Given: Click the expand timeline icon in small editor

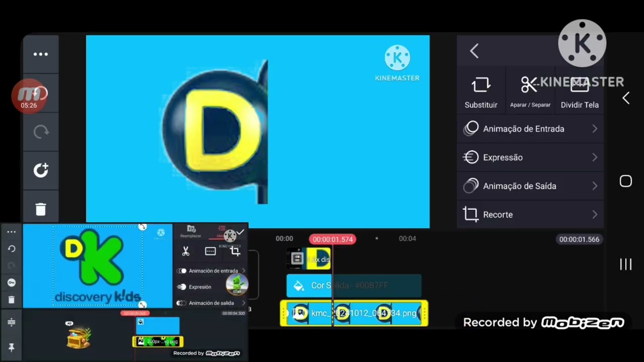Looking at the screenshot, I should [x=12, y=322].
